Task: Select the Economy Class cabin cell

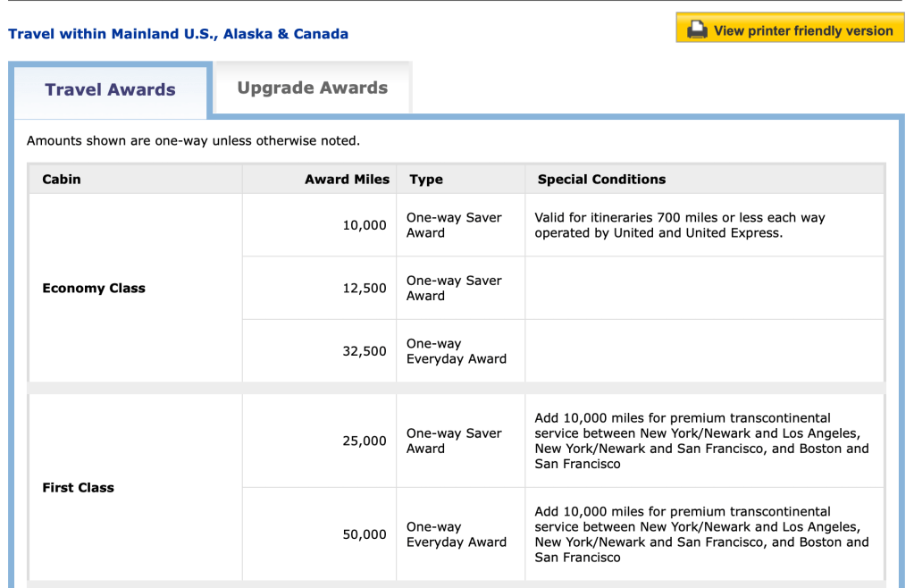Action: 94,288
